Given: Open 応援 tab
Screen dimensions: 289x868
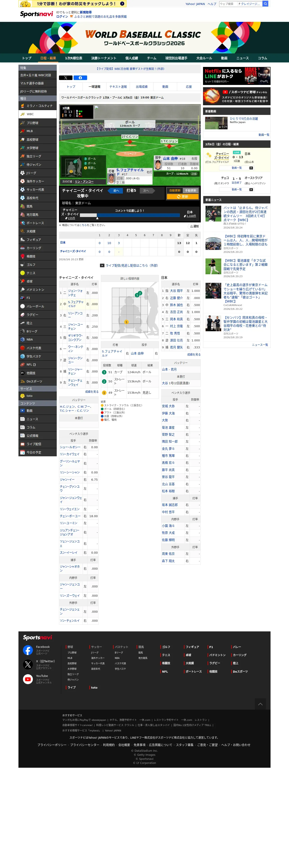Looking at the screenshot, I should [x=189, y=87].
